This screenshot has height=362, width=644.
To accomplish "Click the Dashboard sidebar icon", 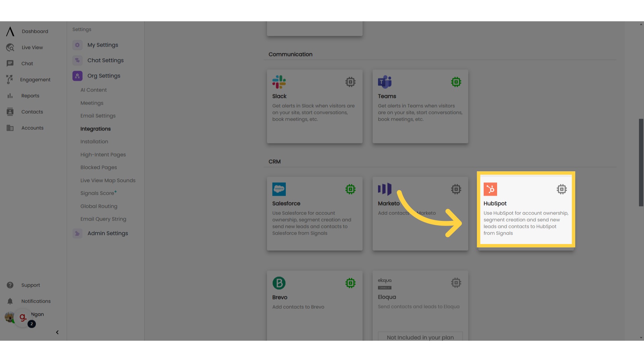I will (10, 31).
